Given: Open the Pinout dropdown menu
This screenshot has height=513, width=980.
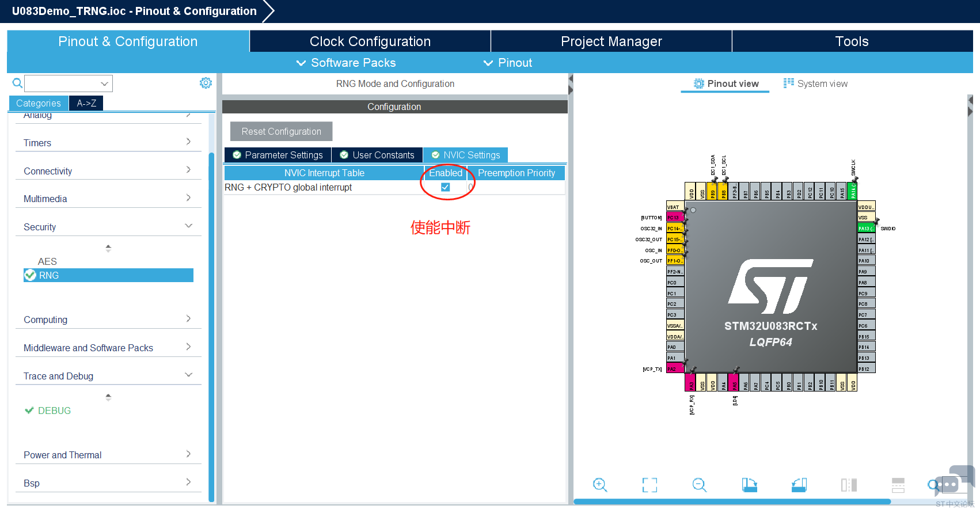Looking at the screenshot, I should (508, 63).
